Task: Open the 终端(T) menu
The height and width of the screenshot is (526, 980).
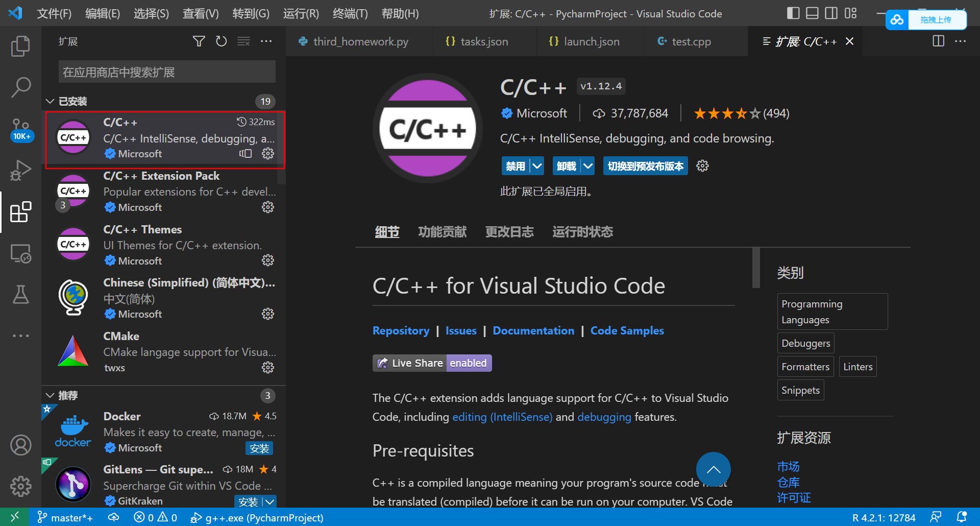Action: (x=350, y=13)
